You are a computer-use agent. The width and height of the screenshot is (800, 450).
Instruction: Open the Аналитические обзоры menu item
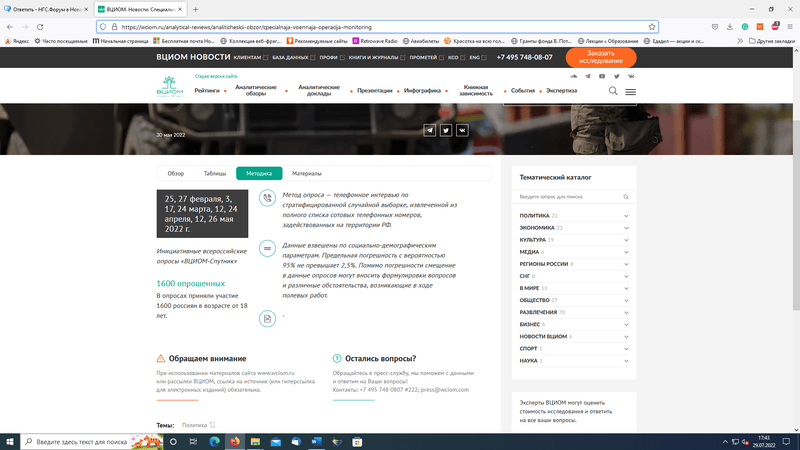click(x=256, y=90)
